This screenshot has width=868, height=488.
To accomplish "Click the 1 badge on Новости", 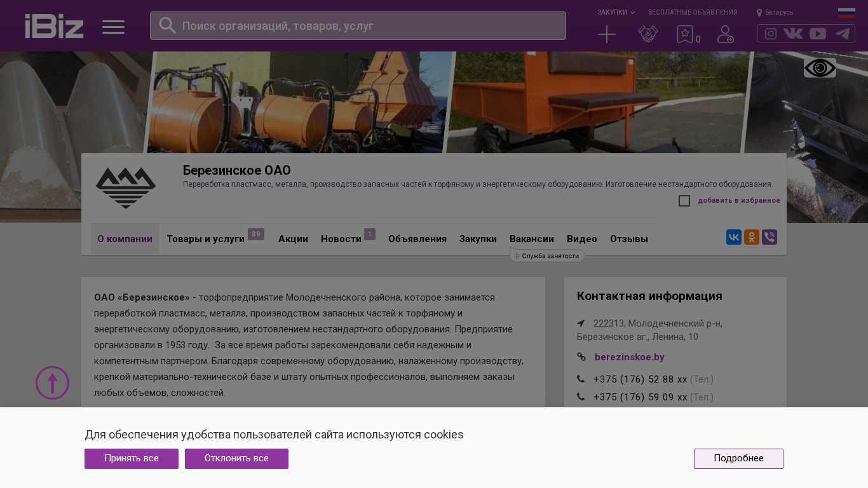I will [370, 234].
